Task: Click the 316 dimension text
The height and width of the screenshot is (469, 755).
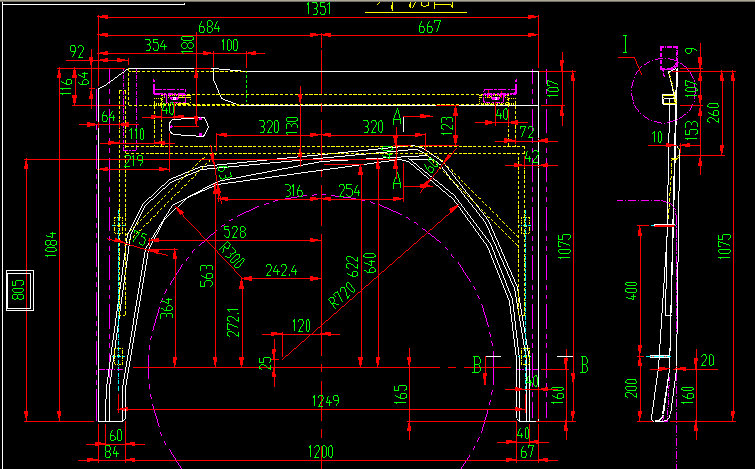Action: [294, 190]
